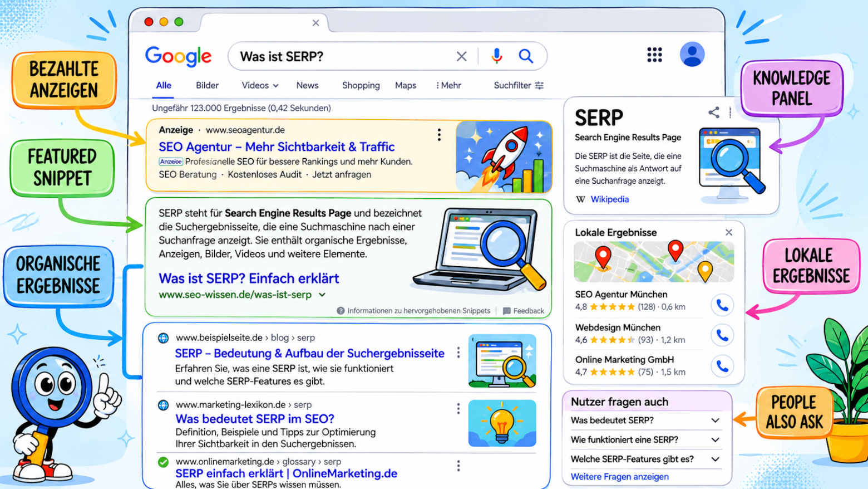Open 'Was ist SERP? Einfach erklärt'
This screenshot has height=489, width=868.
pos(249,278)
